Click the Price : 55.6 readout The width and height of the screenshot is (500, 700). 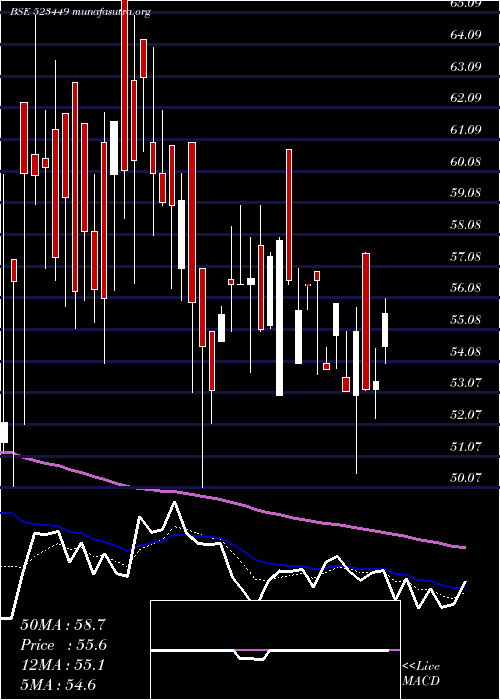[63, 645]
